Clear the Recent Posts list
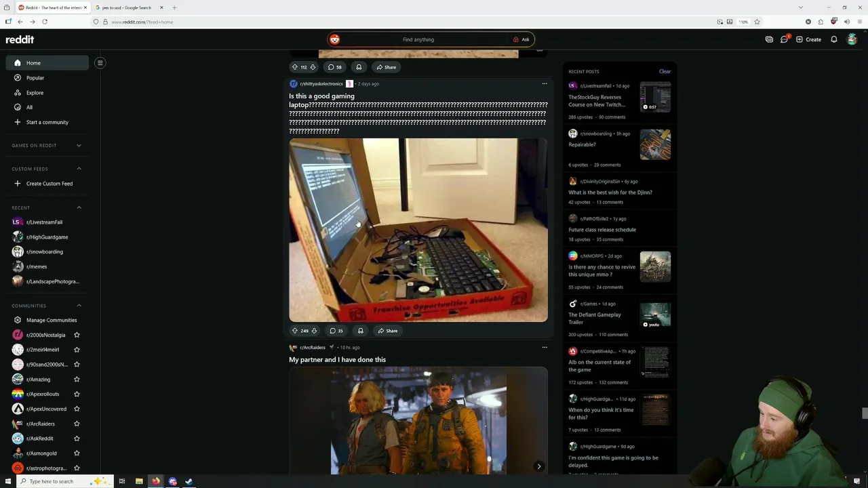Screen dimensions: 868x488 665,71
